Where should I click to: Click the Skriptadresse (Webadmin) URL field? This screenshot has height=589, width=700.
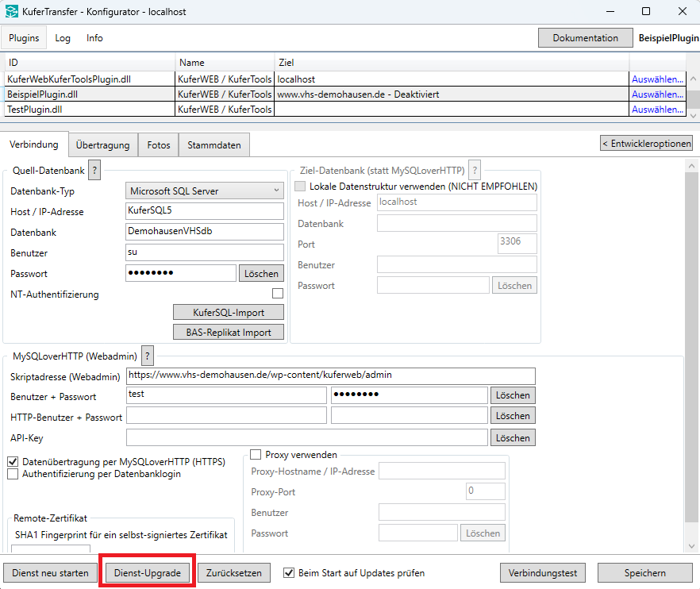click(331, 376)
